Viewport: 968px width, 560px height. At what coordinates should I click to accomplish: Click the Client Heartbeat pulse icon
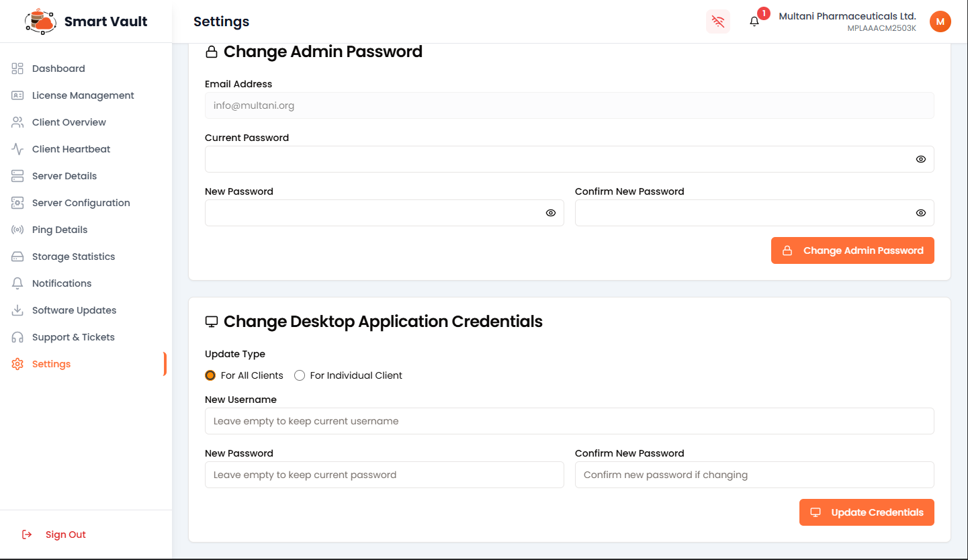pyautogui.click(x=17, y=149)
